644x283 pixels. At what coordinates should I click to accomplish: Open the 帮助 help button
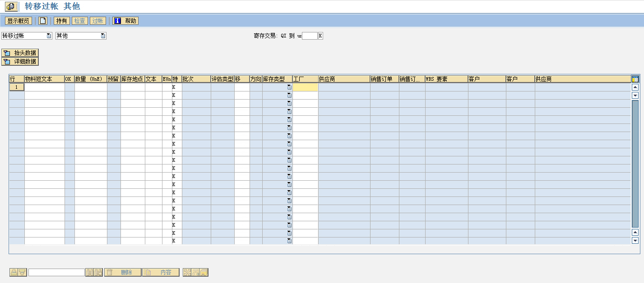tap(125, 21)
